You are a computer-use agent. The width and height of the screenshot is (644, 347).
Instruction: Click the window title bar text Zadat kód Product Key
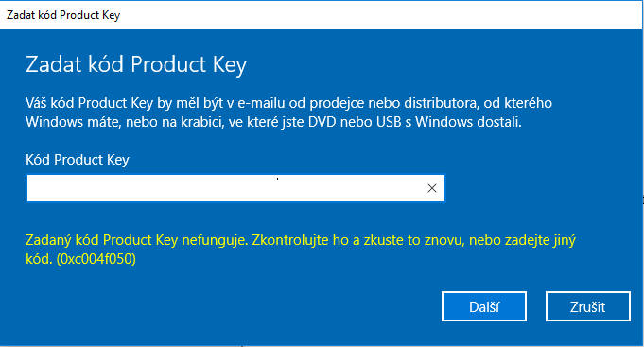point(63,15)
